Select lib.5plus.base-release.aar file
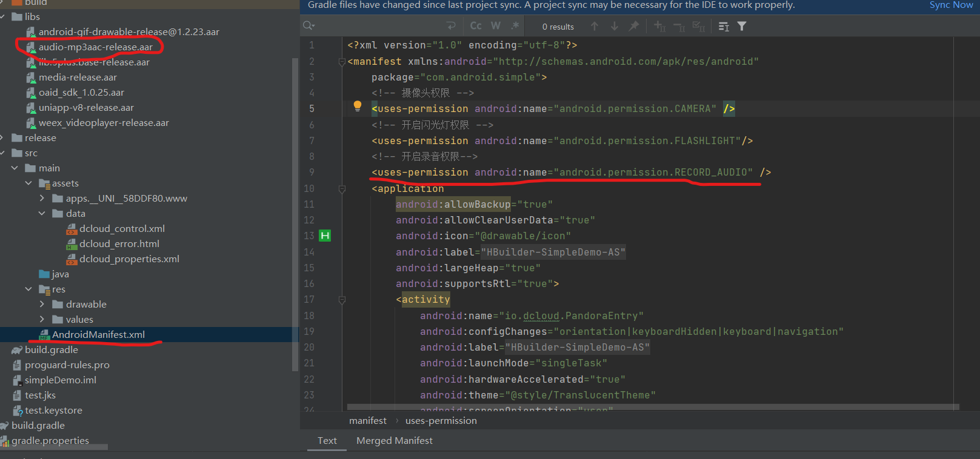This screenshot has width=980, height=459. [x=94, y=62]
